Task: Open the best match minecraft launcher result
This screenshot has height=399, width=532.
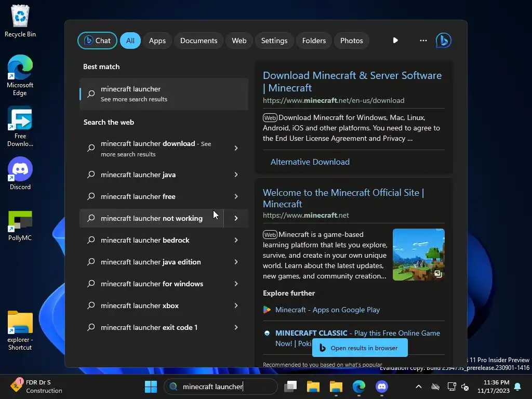Action: click(x=164, y=94)
